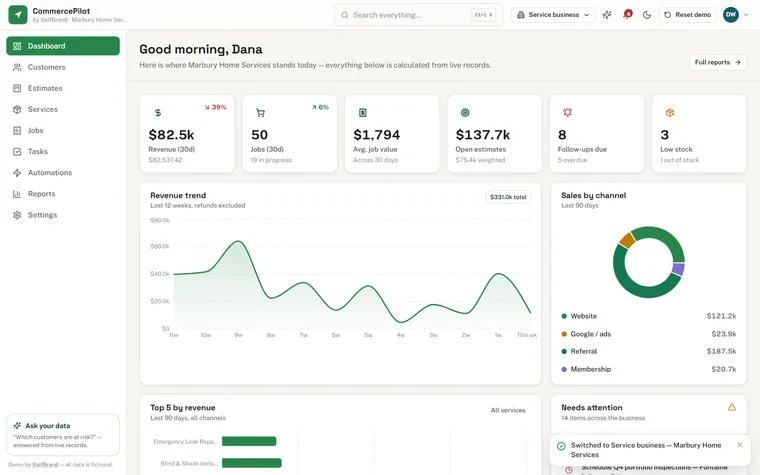This screenshot has height=475, width=760.
Task: Click the Website channel legend dot
Action: click(x=564, y=316)
